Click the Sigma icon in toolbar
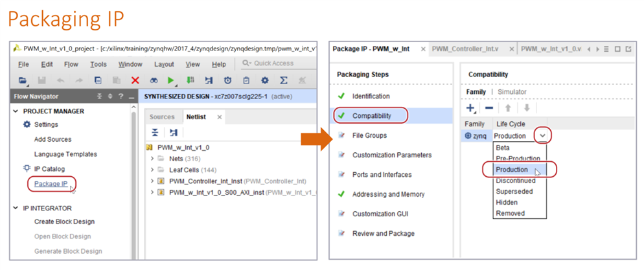Screen dimensions: 644x270 283,80
